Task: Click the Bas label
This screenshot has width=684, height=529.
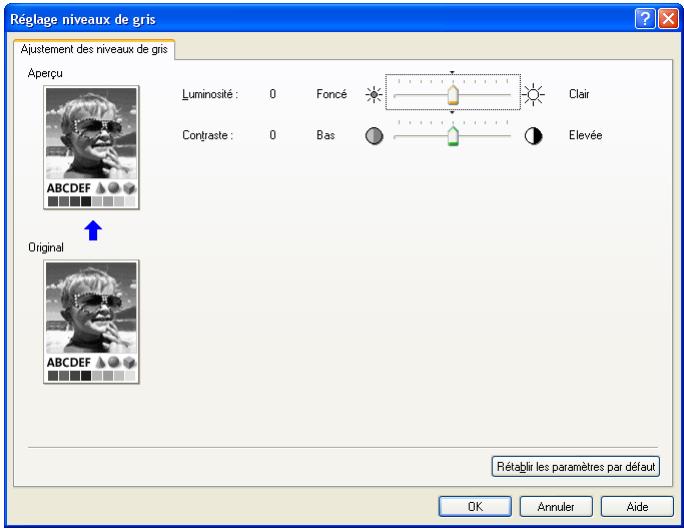Action: (325, 135)
